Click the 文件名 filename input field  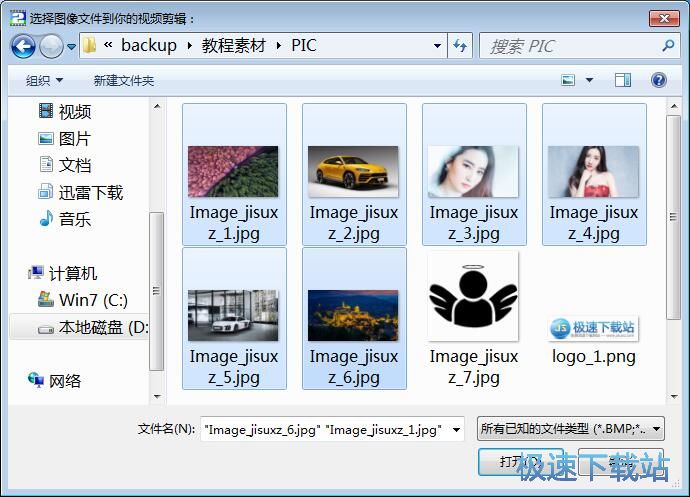pos(326,429)
